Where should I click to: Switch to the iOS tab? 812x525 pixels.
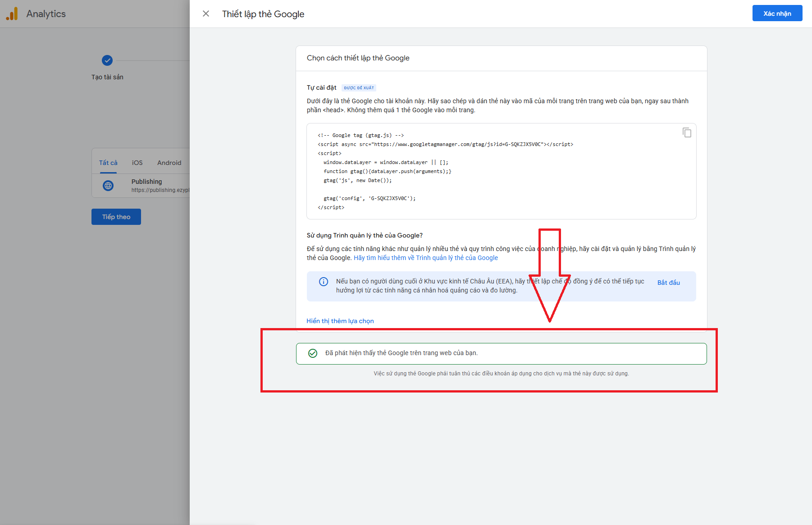137,163
